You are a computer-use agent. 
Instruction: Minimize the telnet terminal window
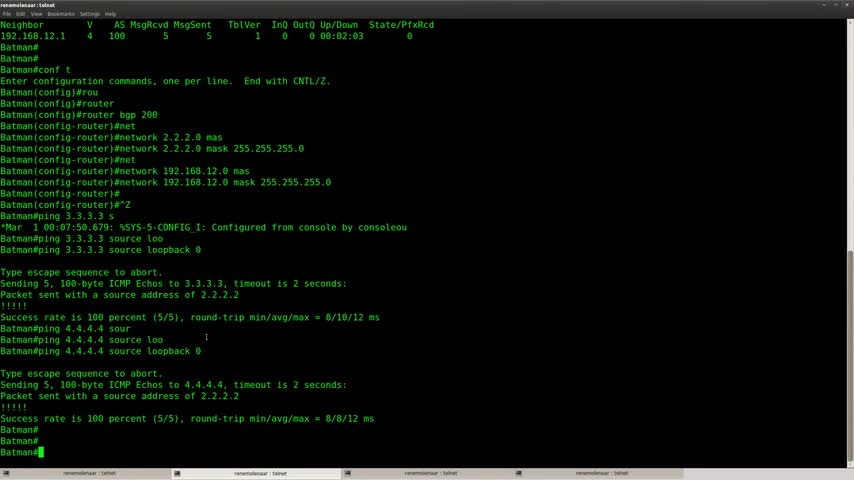click(824, 5)
